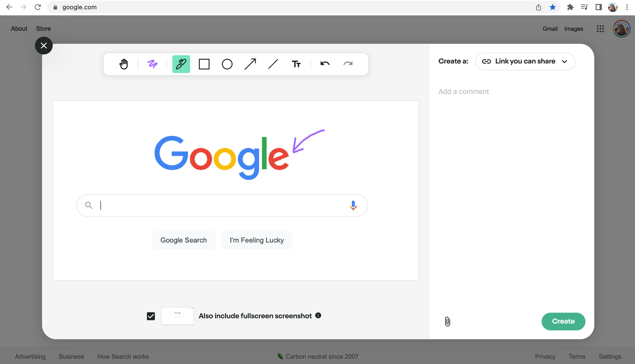Select the arrow drawing tool
635x364 pixels.
250,64
